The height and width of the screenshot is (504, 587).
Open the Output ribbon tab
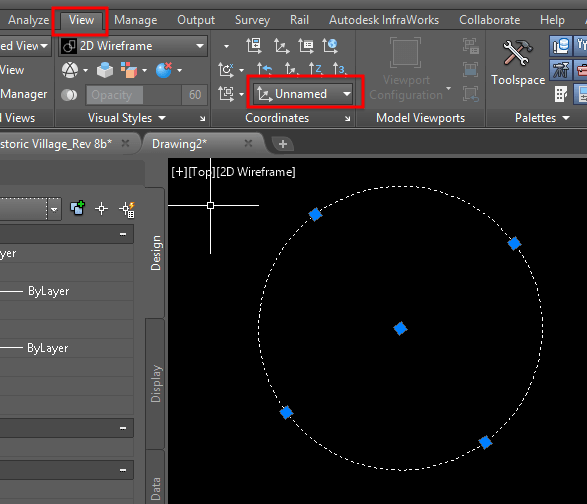coord(196,19)
